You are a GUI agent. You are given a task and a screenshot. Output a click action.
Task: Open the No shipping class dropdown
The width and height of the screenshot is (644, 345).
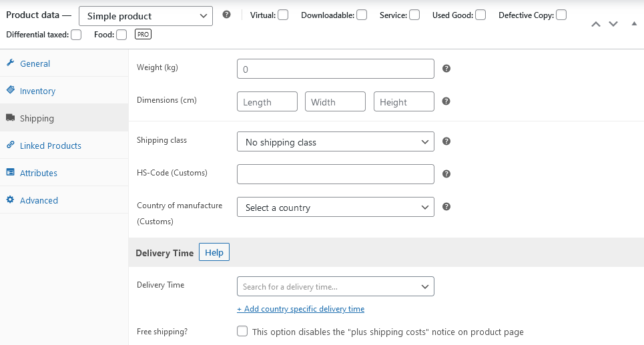(x=336, y=141)
